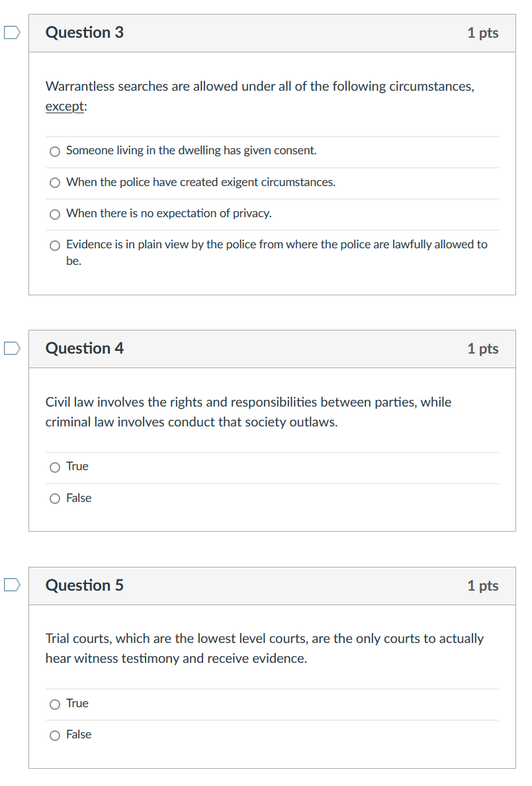The image size is (532, 786).
Task: Click the 1 pts label on Question 5
Action: pyautogui.click(x=483, y=585)
